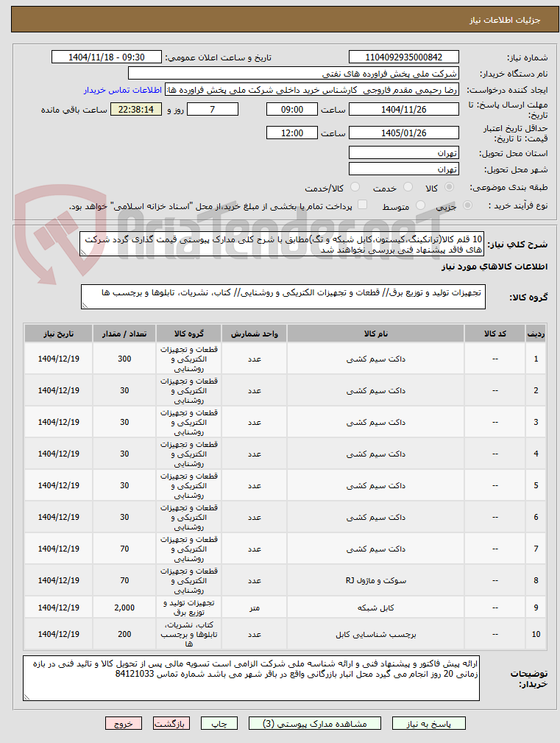Click the تاریخ نیاز column header

click(59, 334)
